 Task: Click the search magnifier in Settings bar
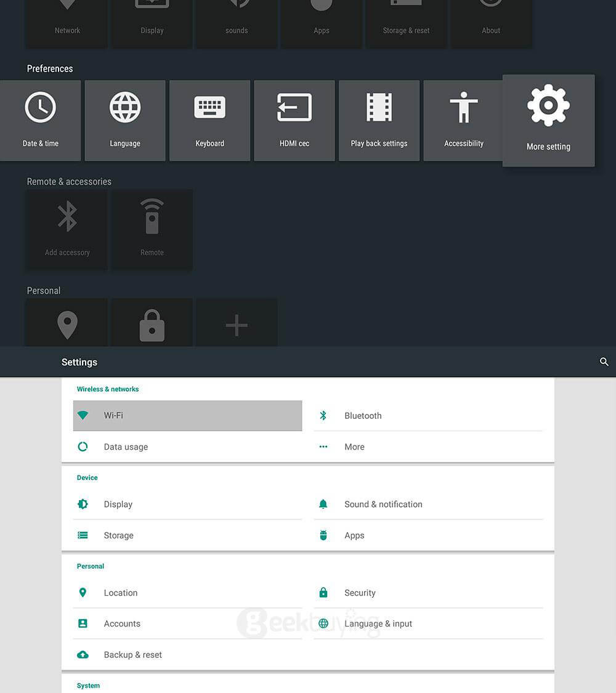tap(604, 362)
